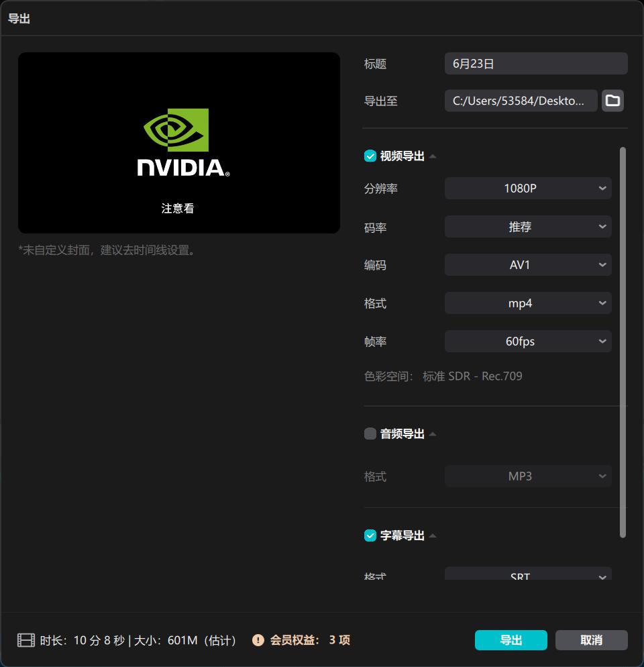The width and height of the screenshot is (644, 667).
Task: Open the 码率 bitrate dropdown showing 推荐
Action: [527, 226]
